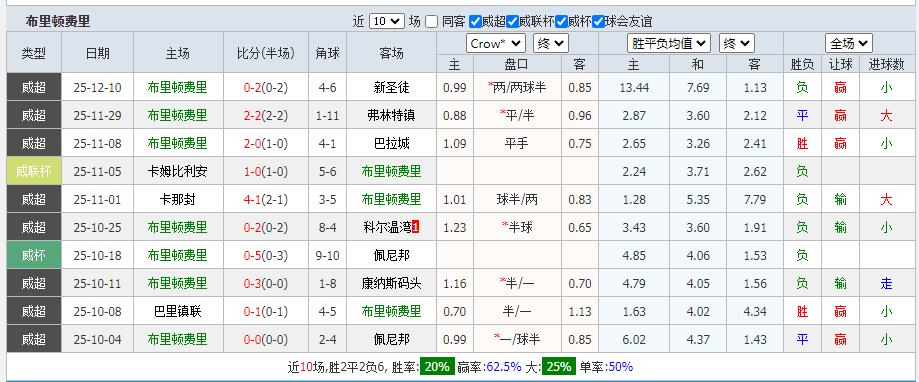Click the 比分(半场) column header

coord(266,53)
